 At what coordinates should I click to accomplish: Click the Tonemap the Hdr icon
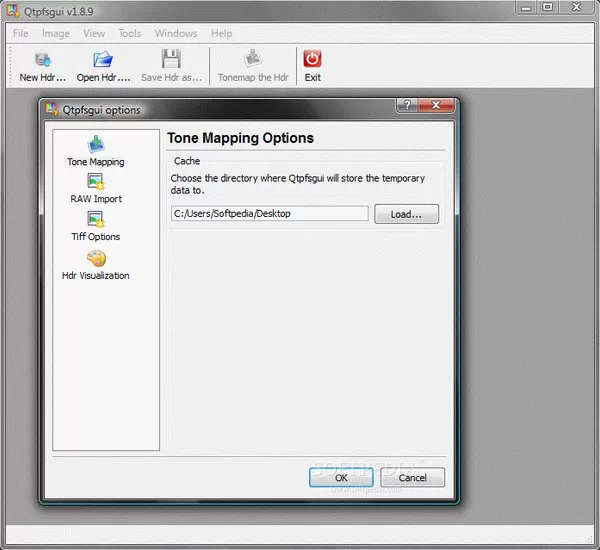click(x=254, y=60)
